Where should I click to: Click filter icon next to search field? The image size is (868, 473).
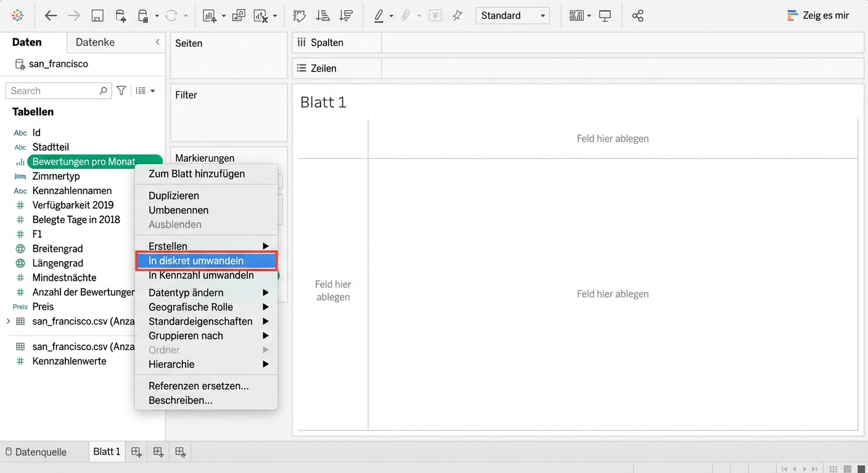coord(121,91)
